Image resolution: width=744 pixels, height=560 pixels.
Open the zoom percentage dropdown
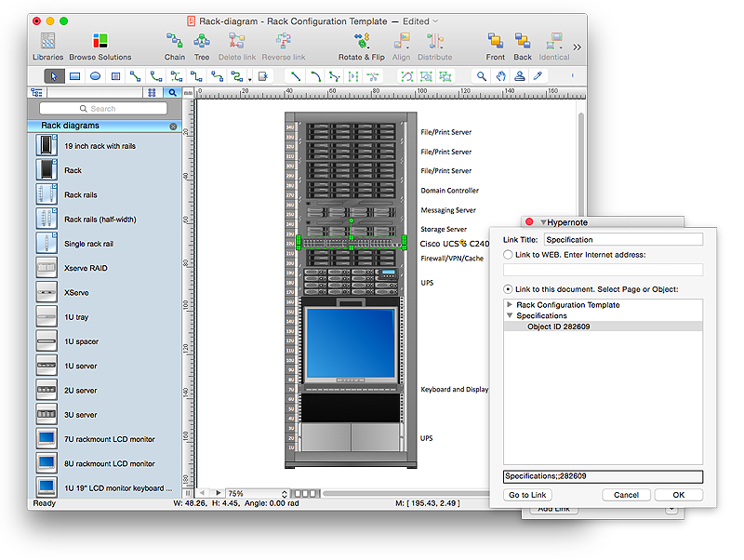click(285, 493)
